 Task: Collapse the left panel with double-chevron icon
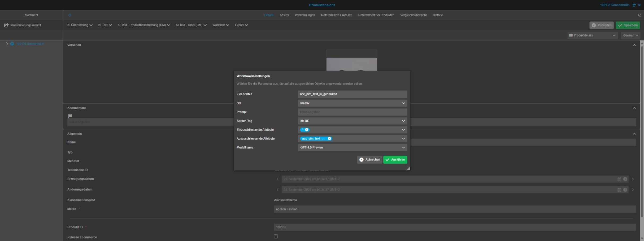coord(70,15)
